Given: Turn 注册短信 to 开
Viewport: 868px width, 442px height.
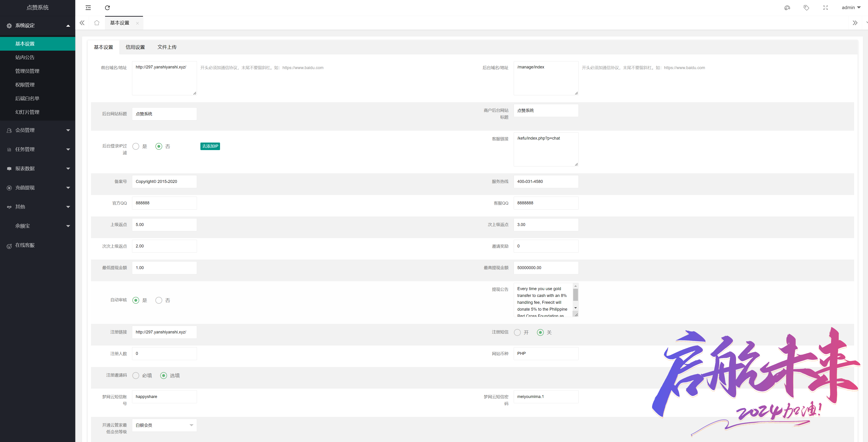Looking at the screenshot, I should tap(517, 333).
